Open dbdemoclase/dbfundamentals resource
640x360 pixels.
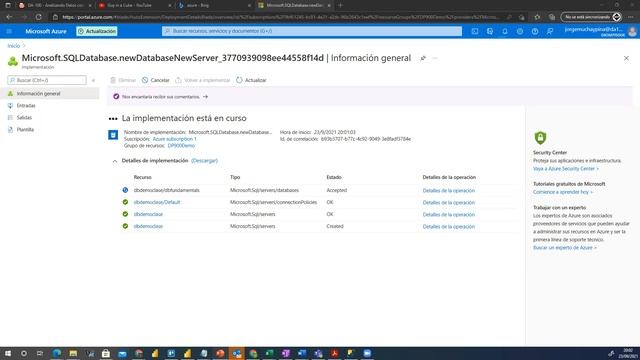pyautogui.click(x=167, y=190)
